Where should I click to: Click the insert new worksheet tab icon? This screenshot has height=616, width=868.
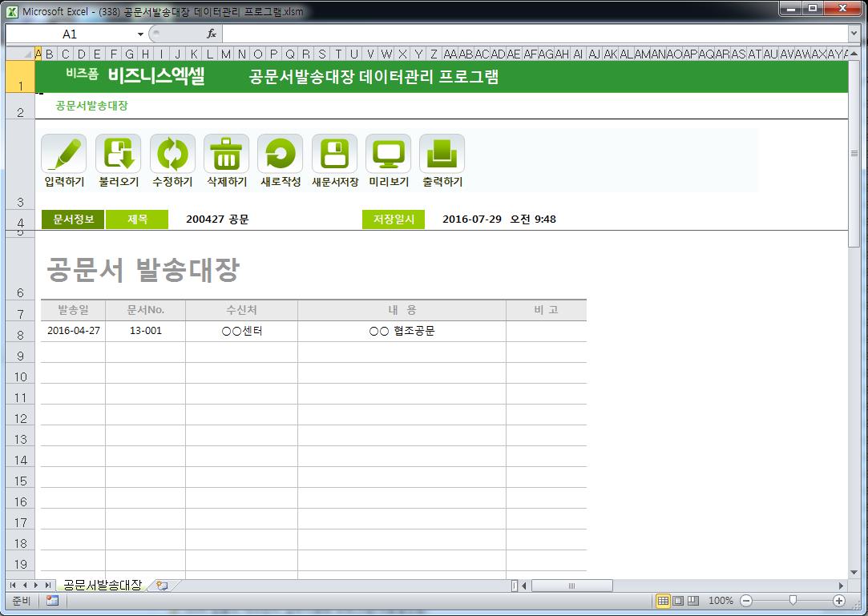pos(162,585)
